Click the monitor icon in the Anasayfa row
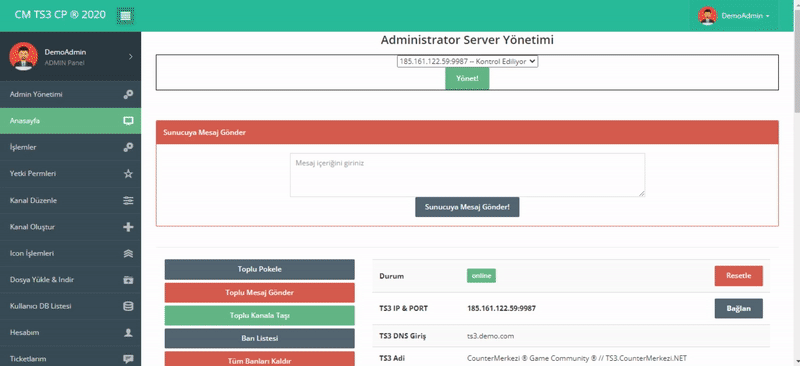Image resolution: width=800 pixels, height=366 pixels. pos(129,121)
